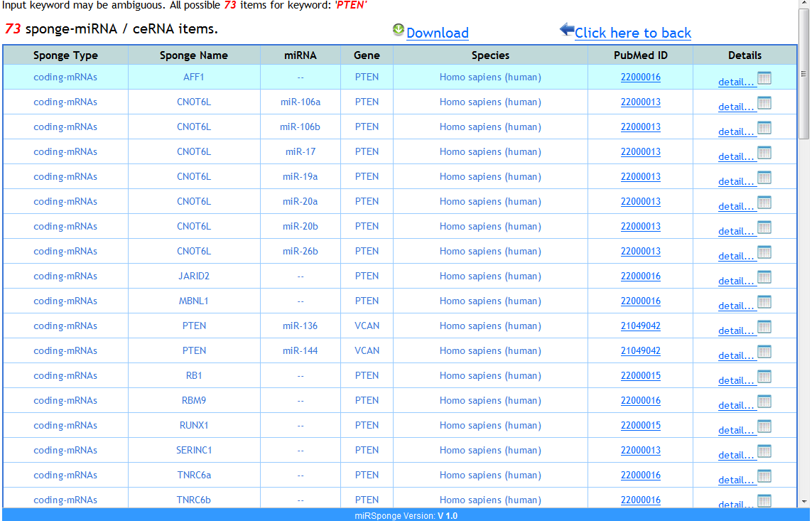This screenshot has width=812, height=521.
Task: Click table icon in TNRC6a row
Action: [764, 476]
